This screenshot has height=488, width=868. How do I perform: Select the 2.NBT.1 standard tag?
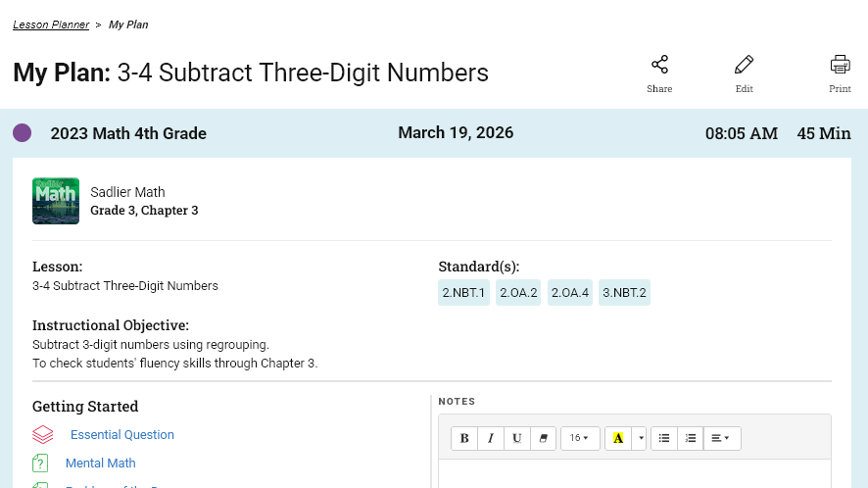click(463, 292)
